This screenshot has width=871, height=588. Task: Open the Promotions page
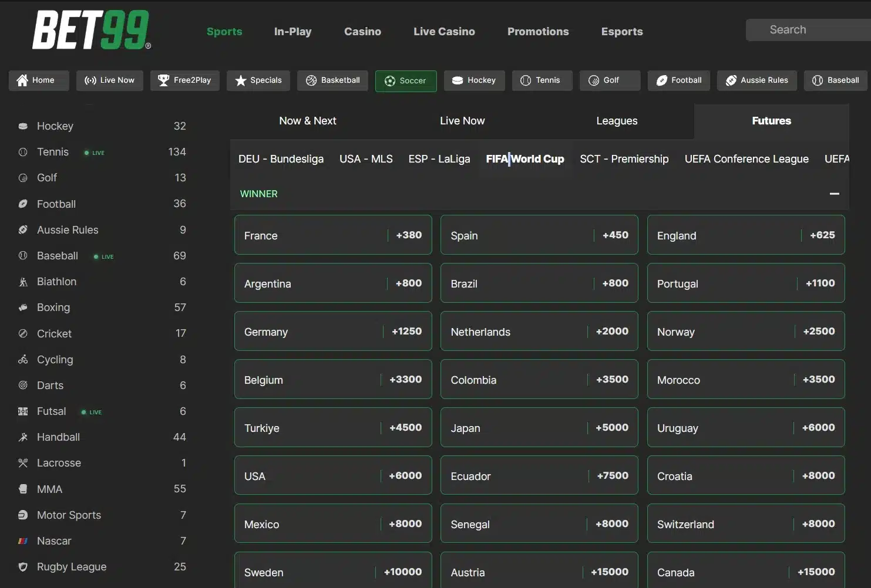(x=538, y=32)
